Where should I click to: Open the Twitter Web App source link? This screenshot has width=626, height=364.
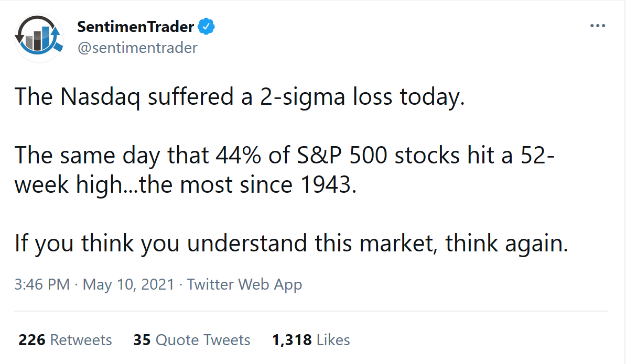click(x=245, y=285)
